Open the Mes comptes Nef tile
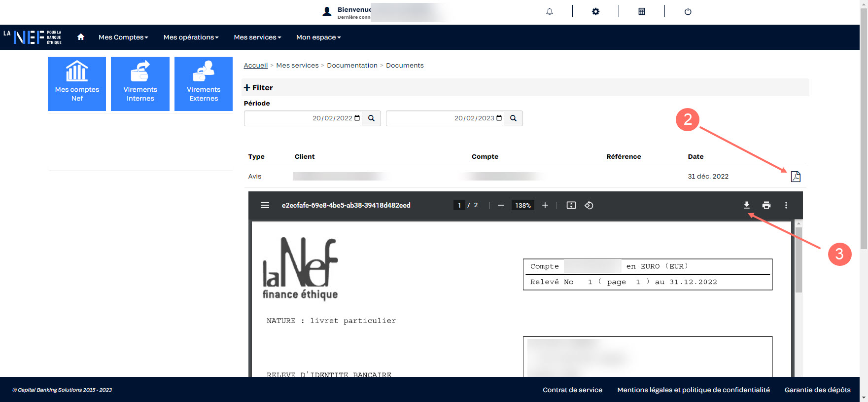Screen dimensions: 868x402 (x=77, y=84)
